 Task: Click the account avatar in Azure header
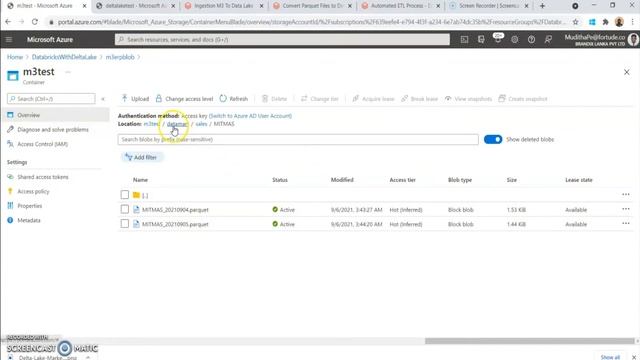633,40
